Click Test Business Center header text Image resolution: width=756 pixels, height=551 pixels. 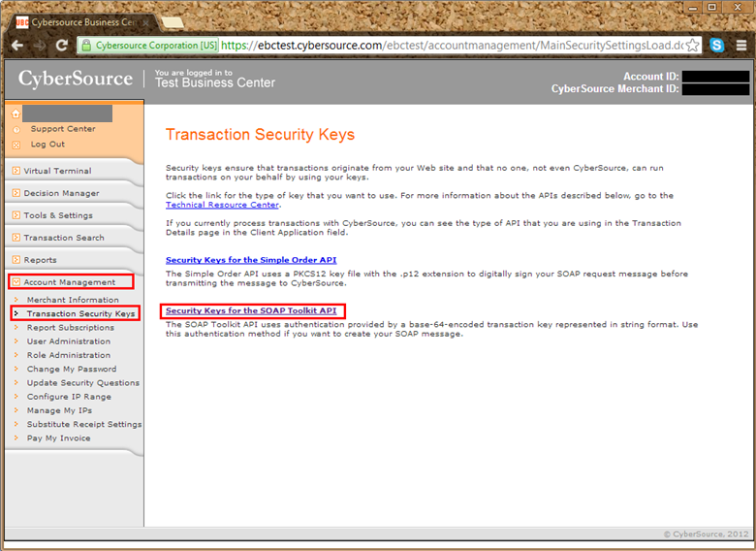[215, 83]
